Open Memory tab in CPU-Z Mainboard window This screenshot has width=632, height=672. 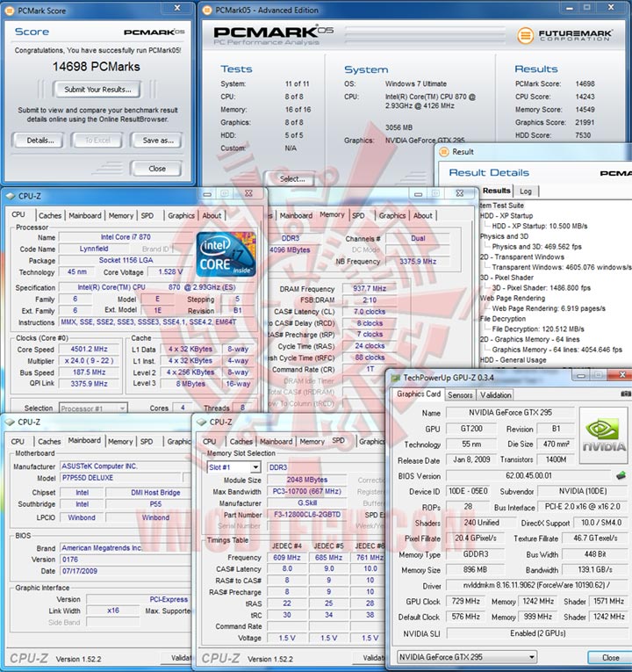120,442
